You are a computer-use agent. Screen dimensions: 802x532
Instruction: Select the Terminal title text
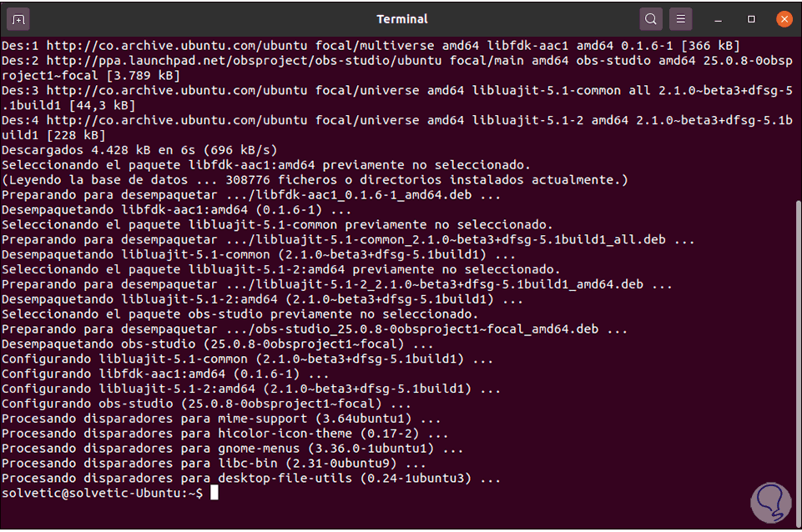pos(401,18)
